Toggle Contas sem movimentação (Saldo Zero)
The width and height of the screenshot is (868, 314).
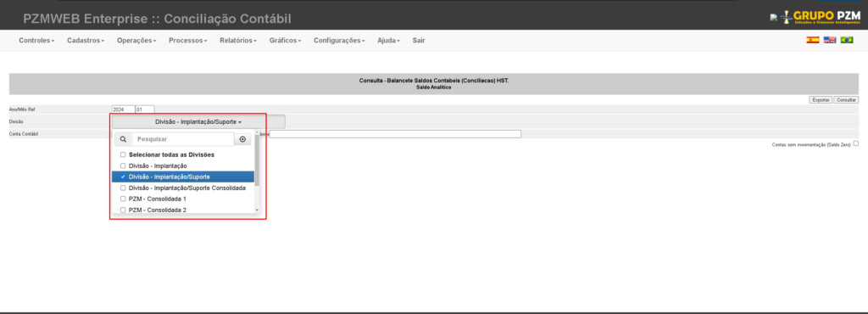point(856,143)
